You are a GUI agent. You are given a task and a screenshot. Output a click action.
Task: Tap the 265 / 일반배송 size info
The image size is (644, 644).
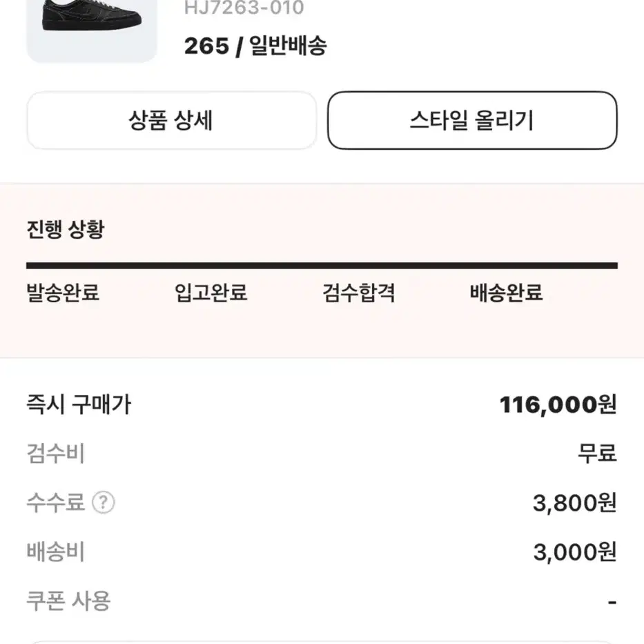(255, 46)
